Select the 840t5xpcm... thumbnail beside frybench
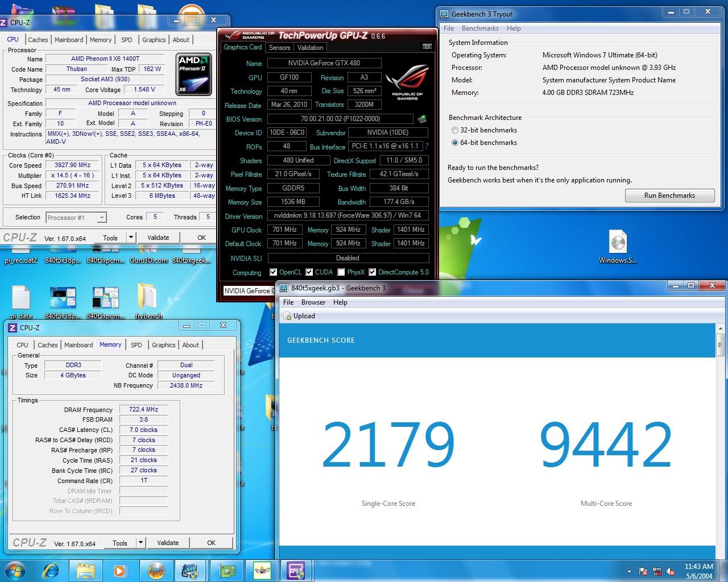This screenshot has width=728, height=582. tap(105, 302)
